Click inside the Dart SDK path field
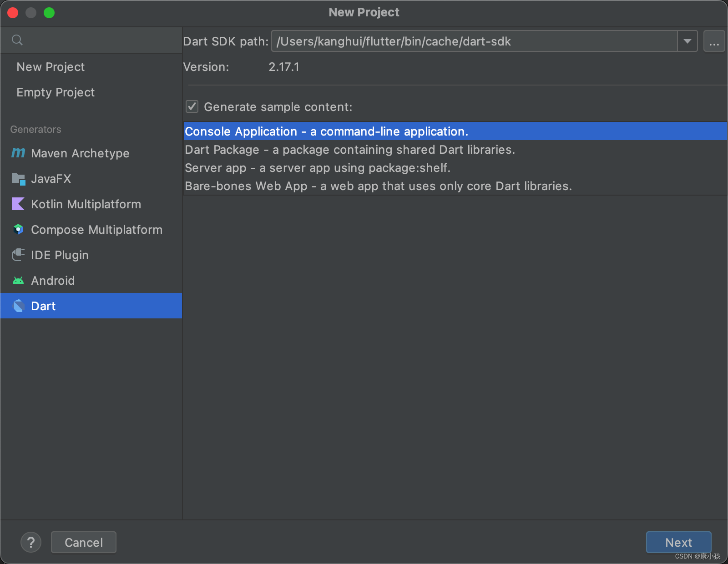The height and width of the screenshot is (564, 728). click(x=455, y=41)
